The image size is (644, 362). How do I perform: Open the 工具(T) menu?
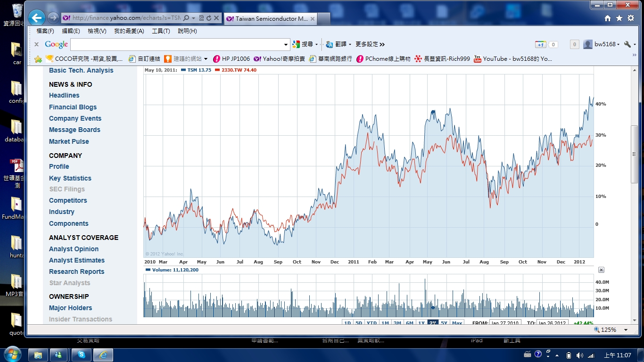point(161,31)
